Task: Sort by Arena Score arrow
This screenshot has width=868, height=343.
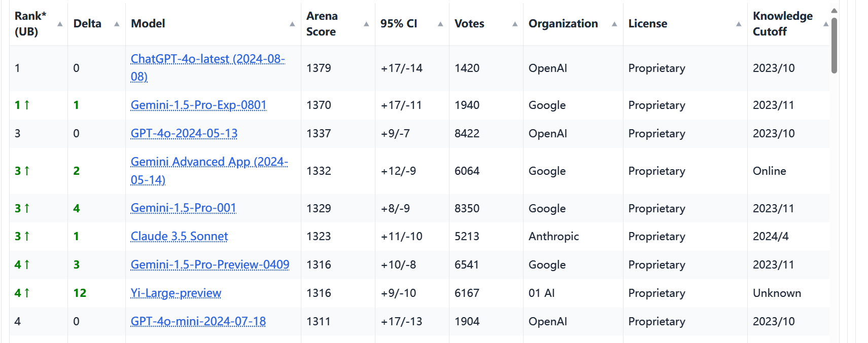Action: click(366, 24)
